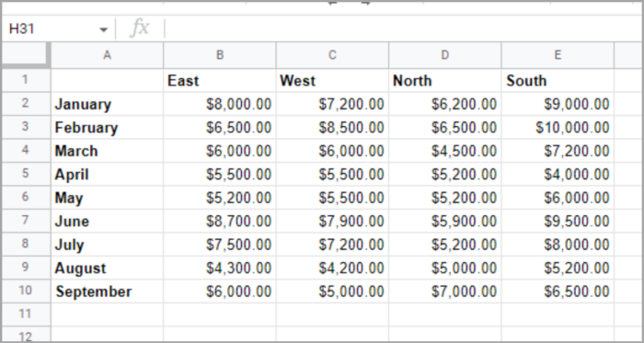
Task: Select row 1 header
Action: point(26,80)
